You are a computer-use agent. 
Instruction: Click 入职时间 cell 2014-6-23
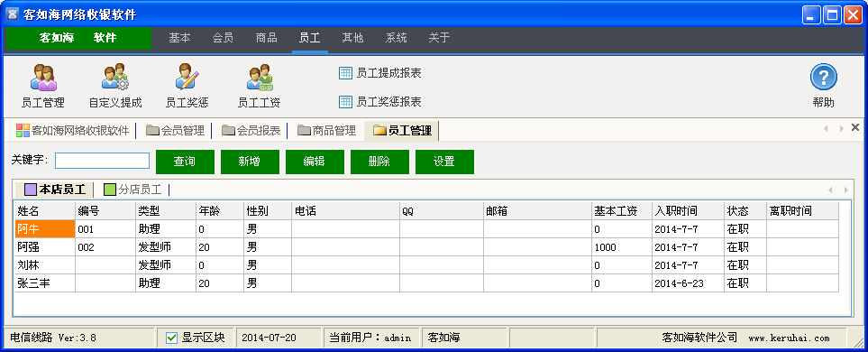pyautogui.click(x=688, y=283)
